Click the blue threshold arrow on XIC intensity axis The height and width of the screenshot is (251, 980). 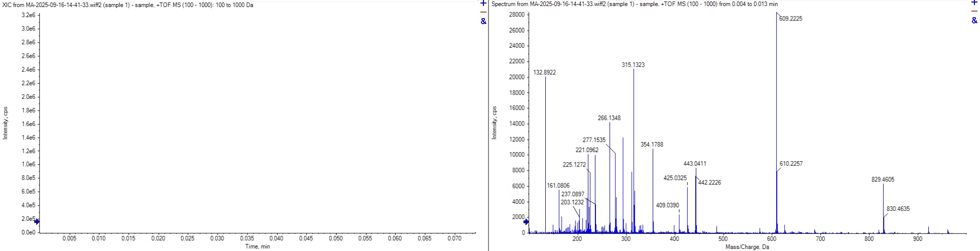(x=37, y=221)
